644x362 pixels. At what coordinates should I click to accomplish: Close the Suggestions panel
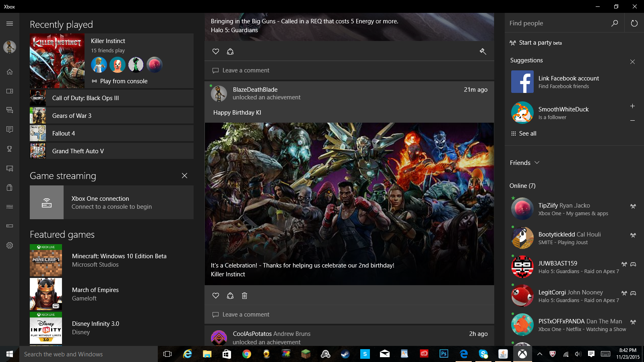pos(633,62)
